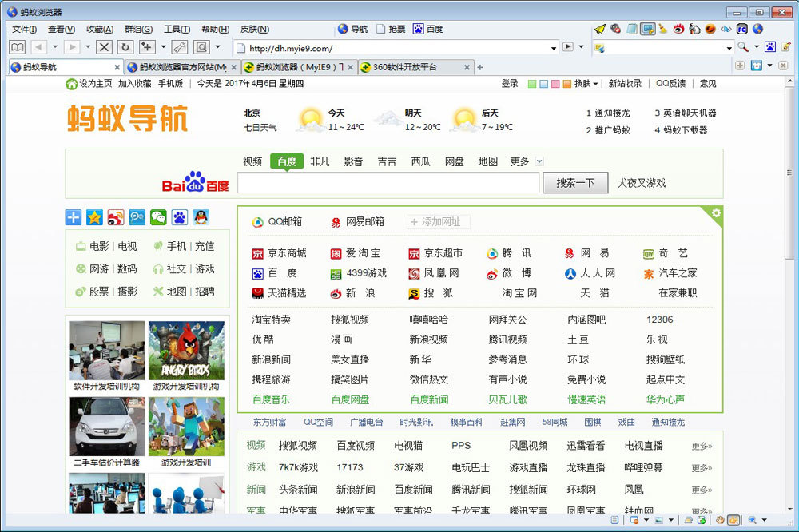
Task: Click the globe icon at toolbar right end
Action: pyautogui.click(x=757, y=29)
